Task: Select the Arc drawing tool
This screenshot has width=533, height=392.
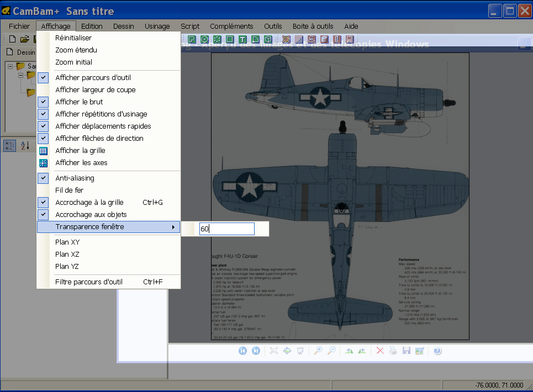Action: [x=255, y=39]
